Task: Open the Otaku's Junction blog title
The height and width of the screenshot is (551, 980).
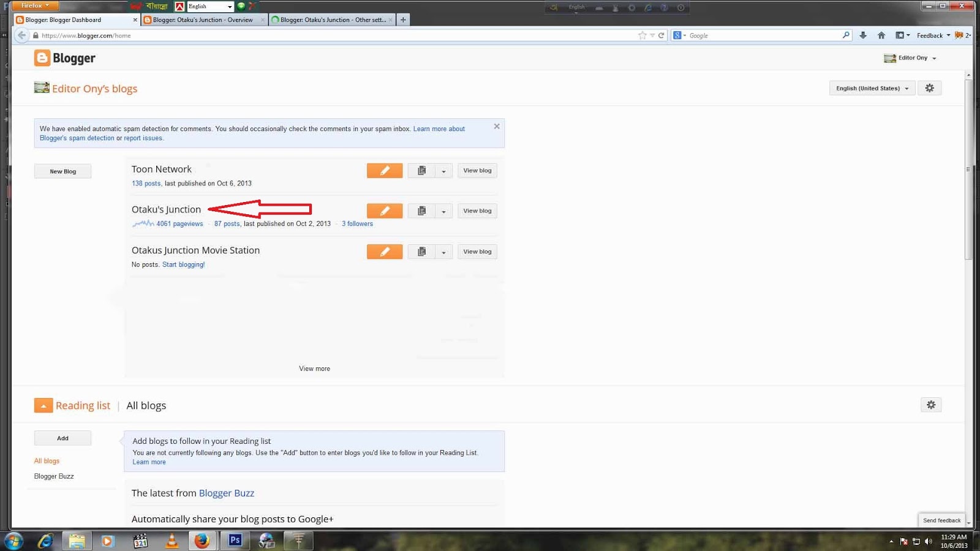Action: coord(166,209)
